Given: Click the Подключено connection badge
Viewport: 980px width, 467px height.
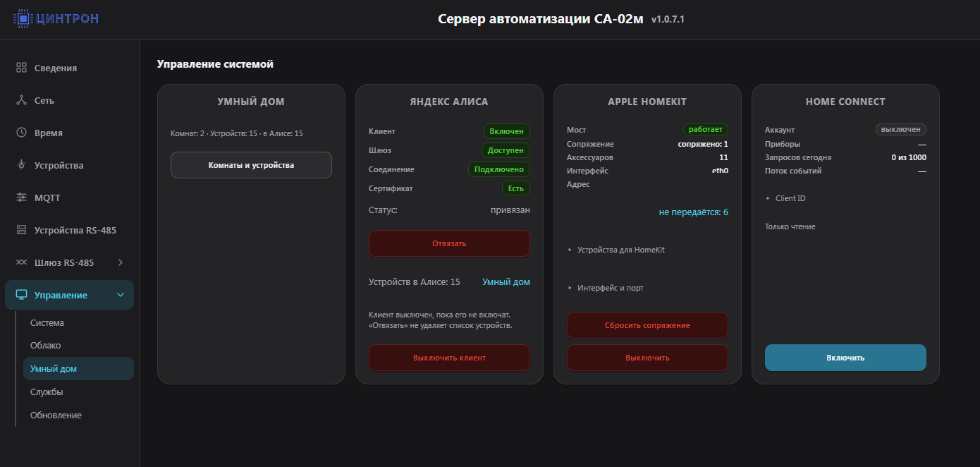Looking at the screenshot, I should coord(499,169).
